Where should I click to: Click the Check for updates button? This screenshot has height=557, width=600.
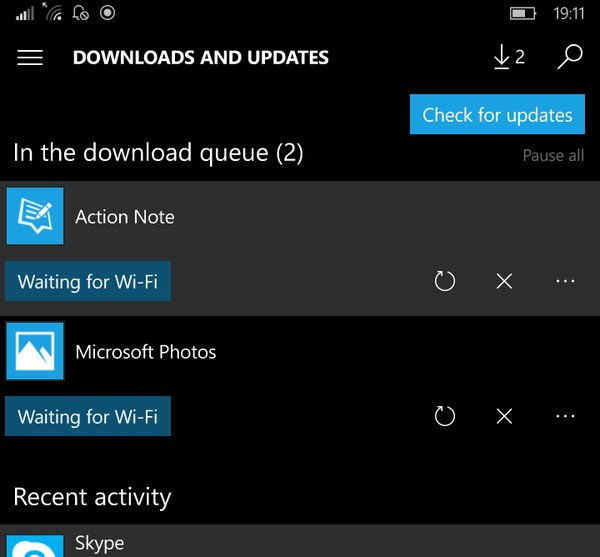coord(497,114)
